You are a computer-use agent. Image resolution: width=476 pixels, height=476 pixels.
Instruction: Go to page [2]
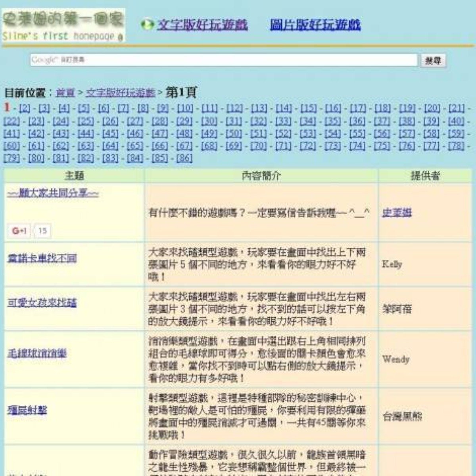(x=25, y=108)
